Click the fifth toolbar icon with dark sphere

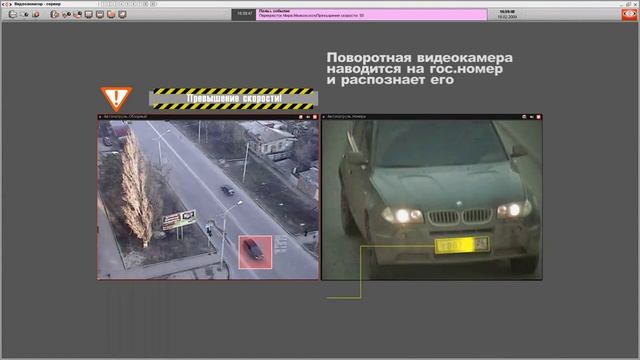pyautogui.click(x=66, y=14)
